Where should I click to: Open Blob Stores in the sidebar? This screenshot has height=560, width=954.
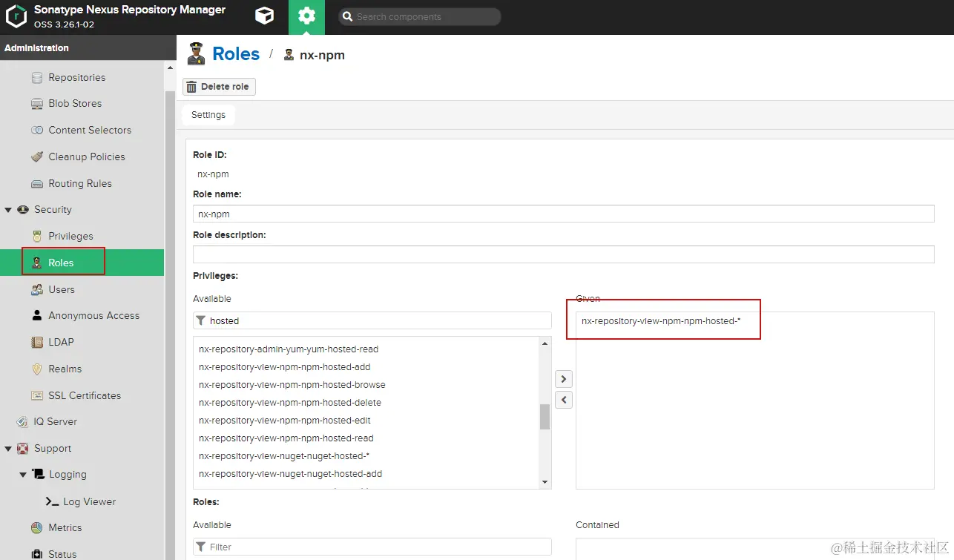[x=75, y=104]
